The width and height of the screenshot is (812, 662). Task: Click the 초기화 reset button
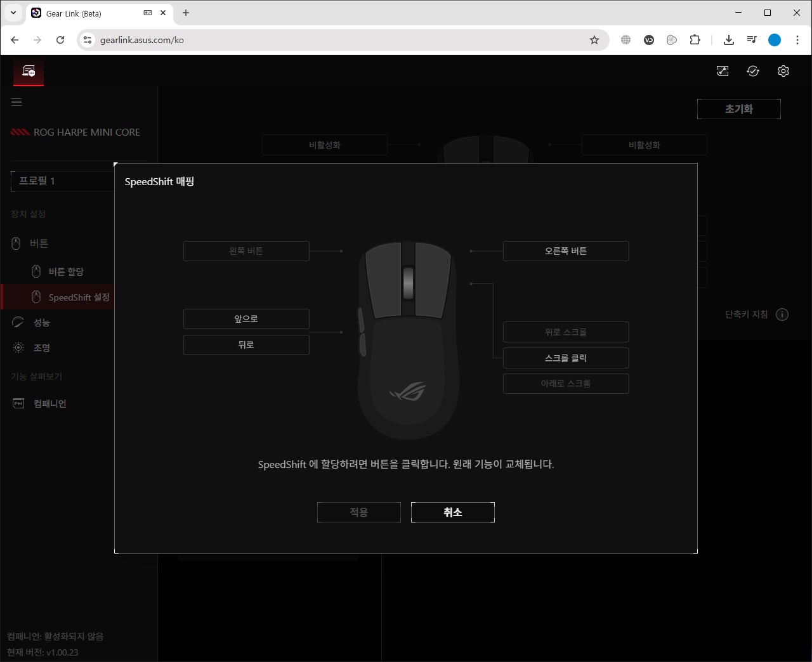738,109
